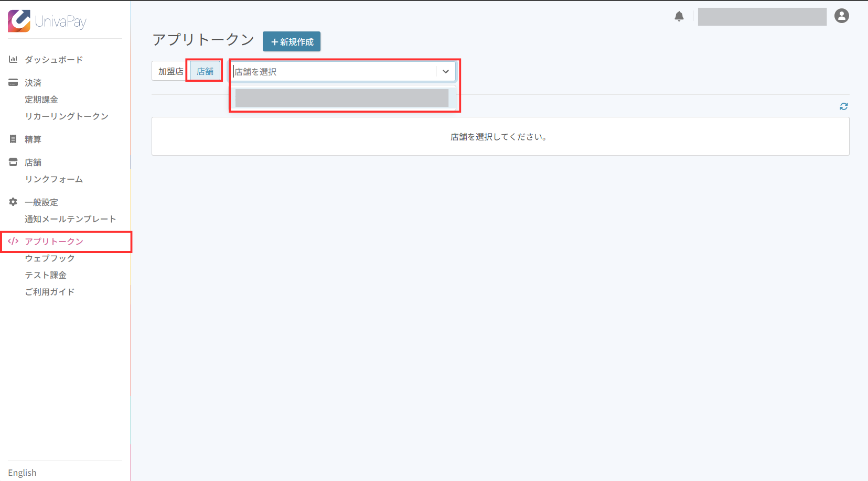The image size is (868, 481).
Task: Switch language via English link
Action: click(x=22, y=473)
